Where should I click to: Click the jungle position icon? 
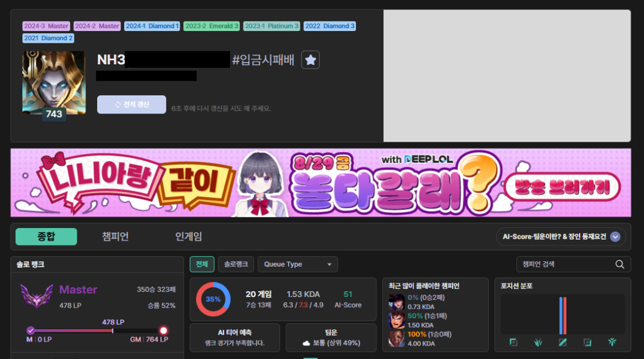click(x=538, y=342)
